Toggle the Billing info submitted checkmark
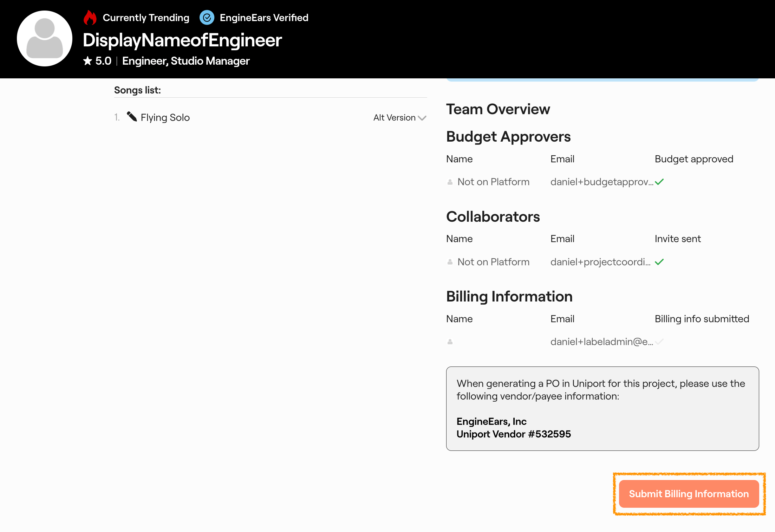The height and width of the screenshot is (532, 775). coord(660,341)
